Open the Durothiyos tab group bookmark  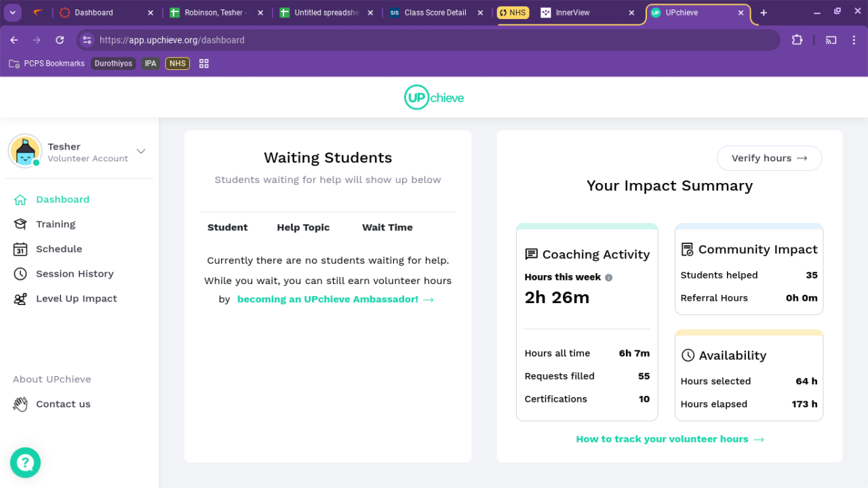pyautogui.click(x=113, y=64)
